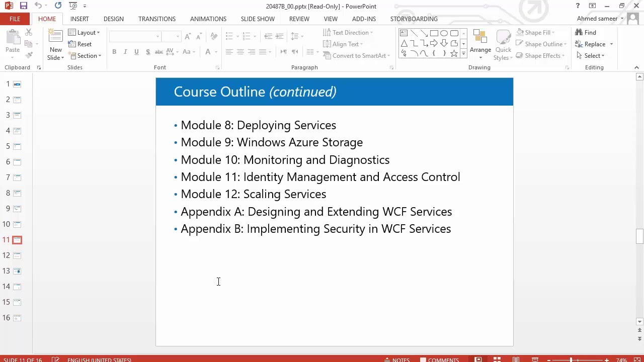
Task: Select slide 12 thumbnail
Action: tap(17, 255)
